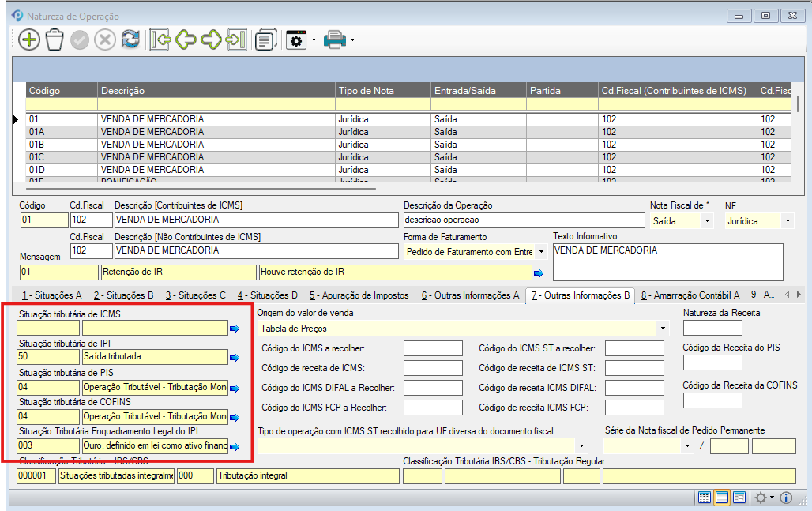Image resolution: width=812 pixels, height=511 pixels.
Task: Click IPI situation code field 50
Action: point(48,357)
